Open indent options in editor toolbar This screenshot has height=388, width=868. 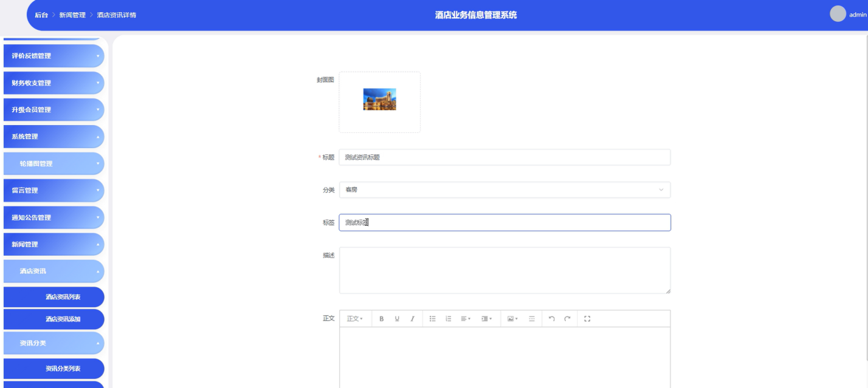[x=487, y=319]
